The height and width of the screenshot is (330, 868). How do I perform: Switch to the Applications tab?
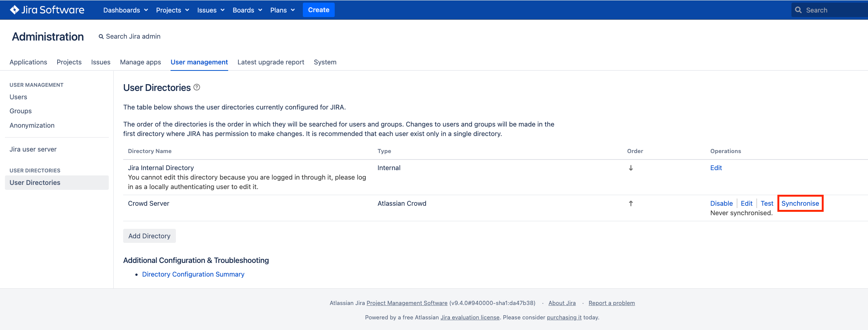pos(28,62)
